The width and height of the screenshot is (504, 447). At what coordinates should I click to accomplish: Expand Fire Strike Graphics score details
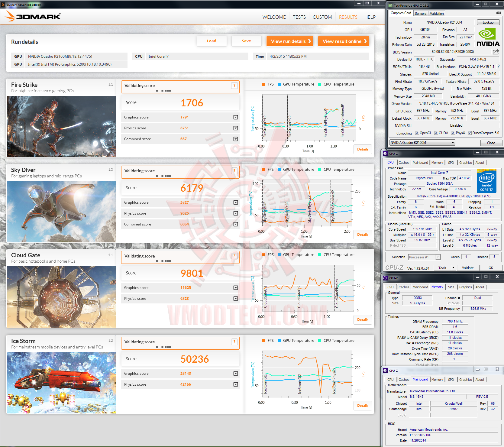(236, 117)
